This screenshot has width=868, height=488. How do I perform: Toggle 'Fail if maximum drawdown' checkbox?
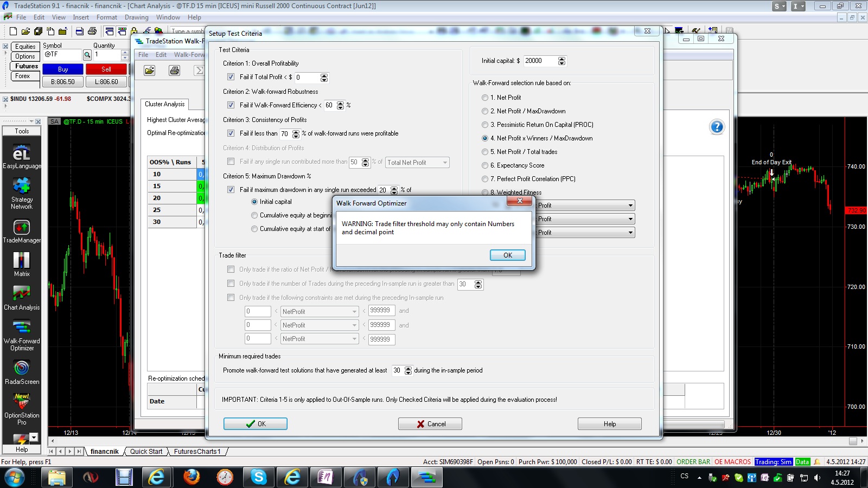(231, 190)
